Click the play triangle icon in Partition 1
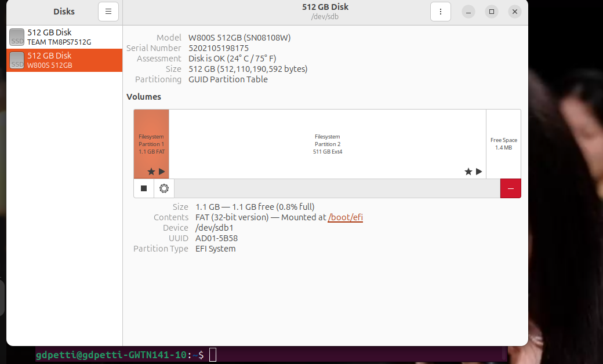The height and width of the screenshot is (364, 603). (162, 172)
